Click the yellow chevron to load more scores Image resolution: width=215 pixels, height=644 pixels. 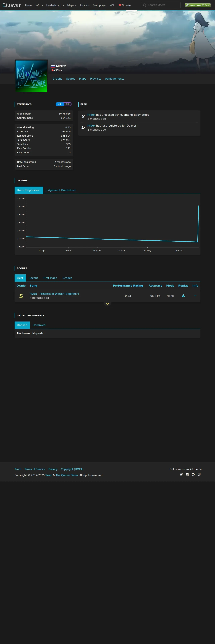107,304
